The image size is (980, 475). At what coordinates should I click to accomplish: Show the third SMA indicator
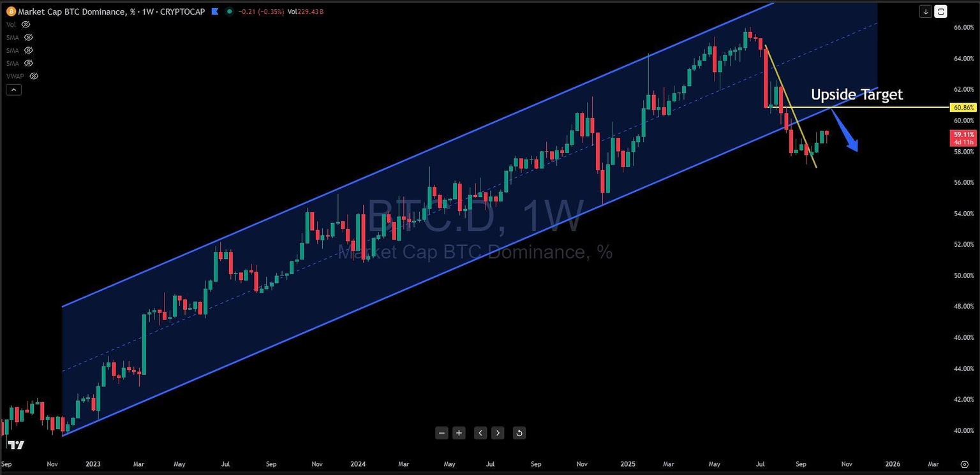(28, 63)
